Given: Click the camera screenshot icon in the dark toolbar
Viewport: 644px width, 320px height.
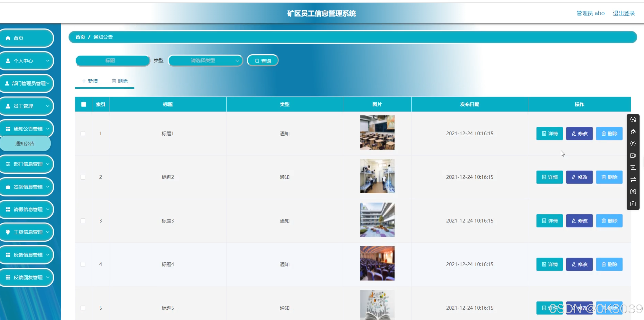Looking at the screenshot, I should 633,204.
